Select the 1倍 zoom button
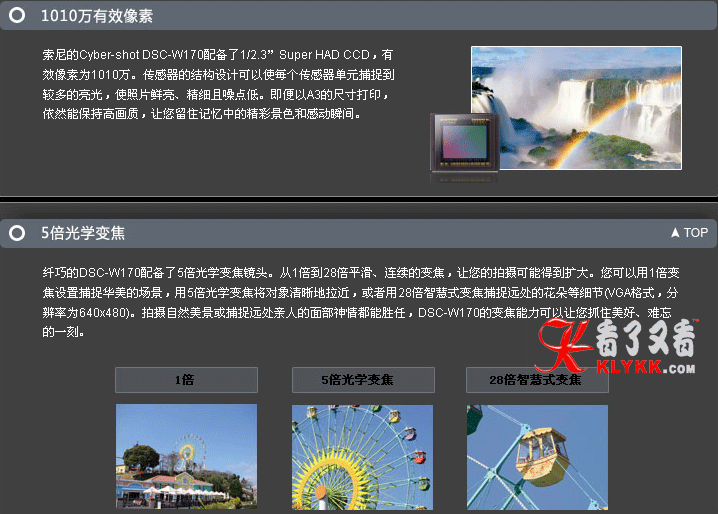Screen dimensions: 718x514 186,380
